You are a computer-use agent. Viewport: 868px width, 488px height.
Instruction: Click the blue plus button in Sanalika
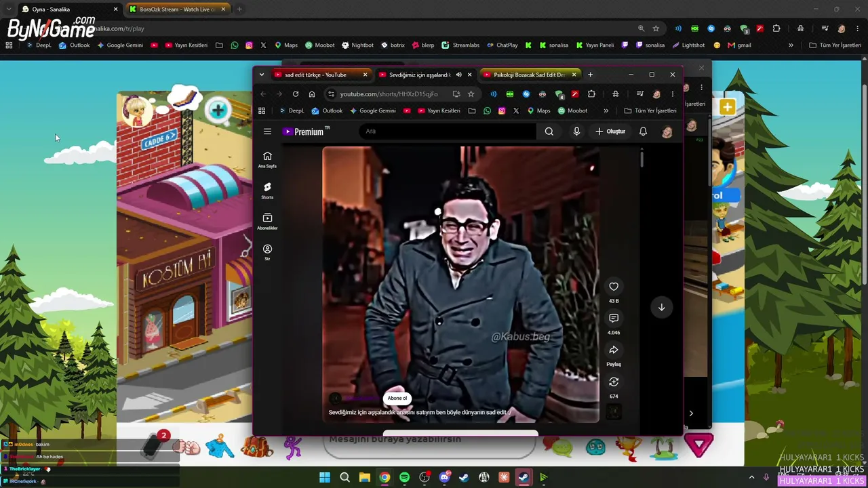tap(218, 111)
